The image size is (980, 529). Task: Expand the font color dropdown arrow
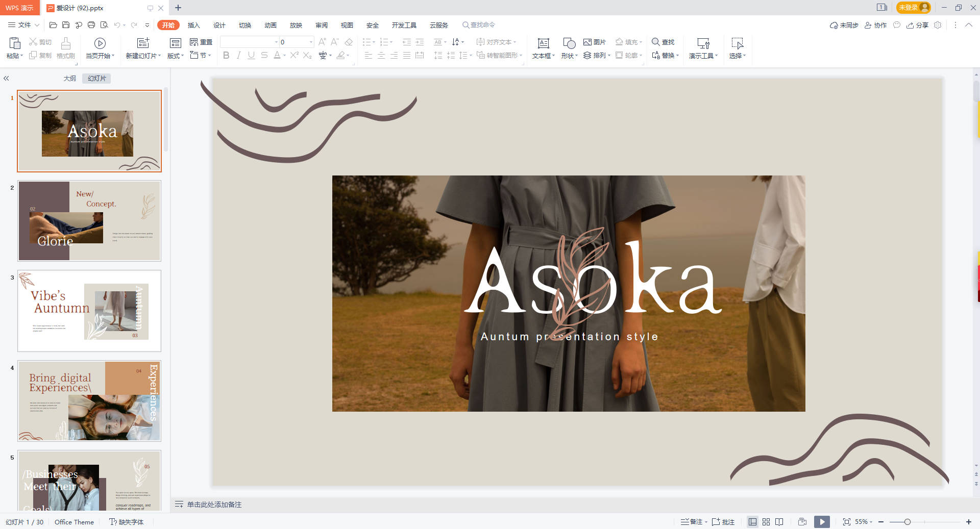[x=284, y=56]
